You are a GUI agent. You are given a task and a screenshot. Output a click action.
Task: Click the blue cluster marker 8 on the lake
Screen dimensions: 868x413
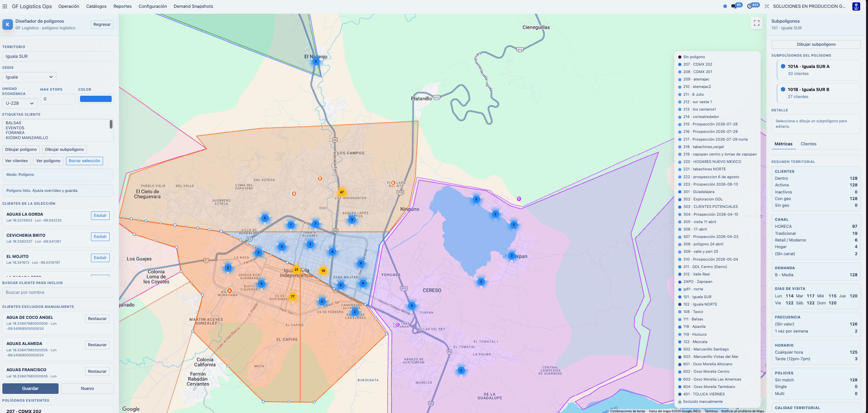(476, 199)
